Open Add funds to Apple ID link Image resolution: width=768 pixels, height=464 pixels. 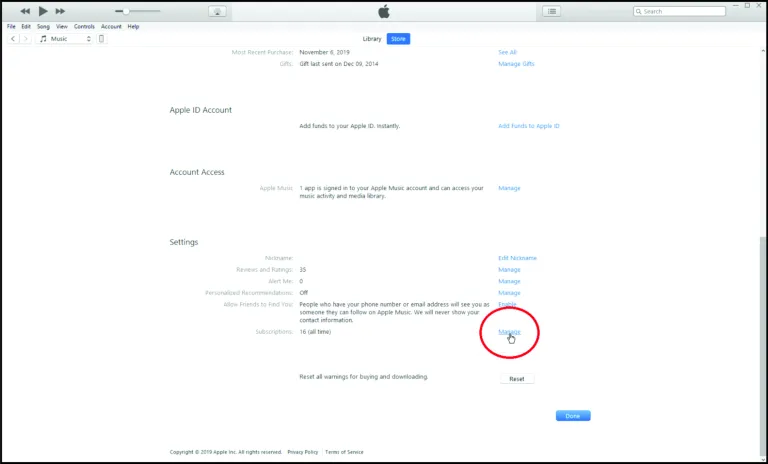(529, 126)
